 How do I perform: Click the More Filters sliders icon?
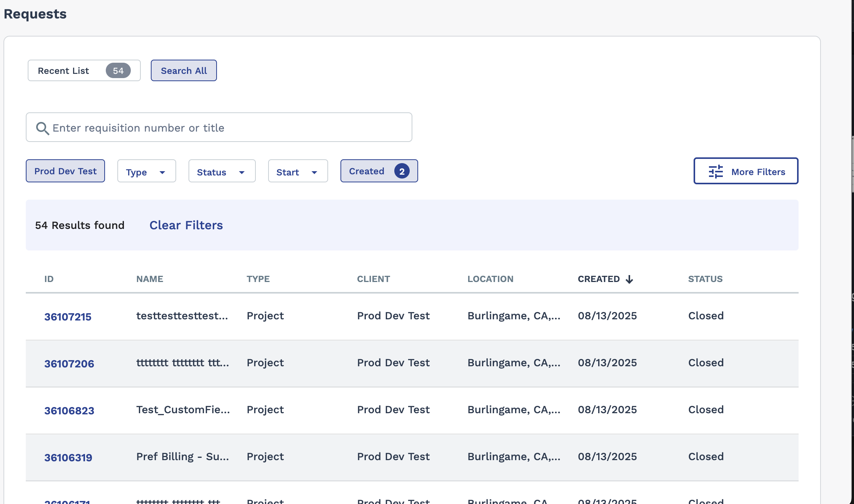[716, 172]
